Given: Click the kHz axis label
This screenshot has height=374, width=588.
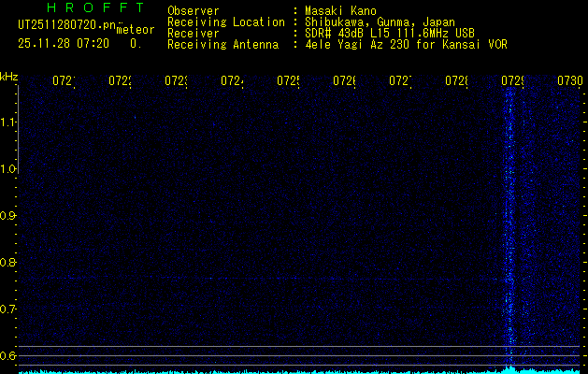Looking at the screenshot, I should click(9, 78).
